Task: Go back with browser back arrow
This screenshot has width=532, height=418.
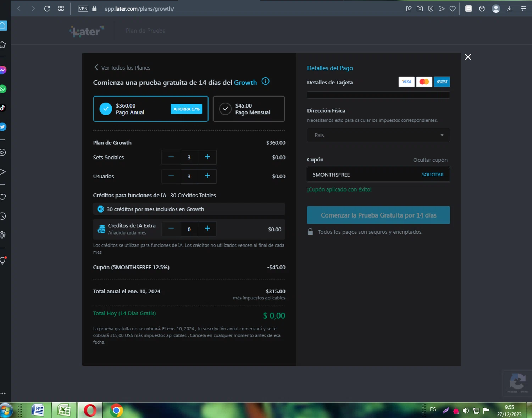Action: tap(19, 9)
